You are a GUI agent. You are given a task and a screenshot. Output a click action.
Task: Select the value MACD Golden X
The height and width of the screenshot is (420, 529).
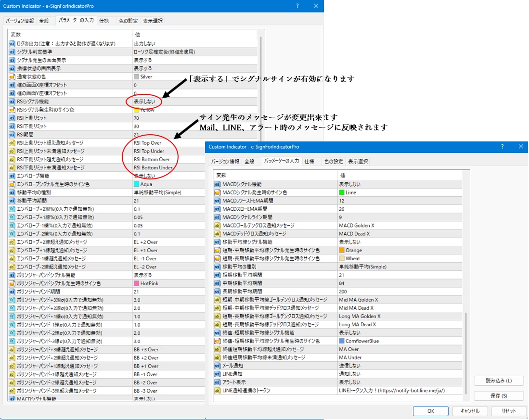[x=357, y=226]
